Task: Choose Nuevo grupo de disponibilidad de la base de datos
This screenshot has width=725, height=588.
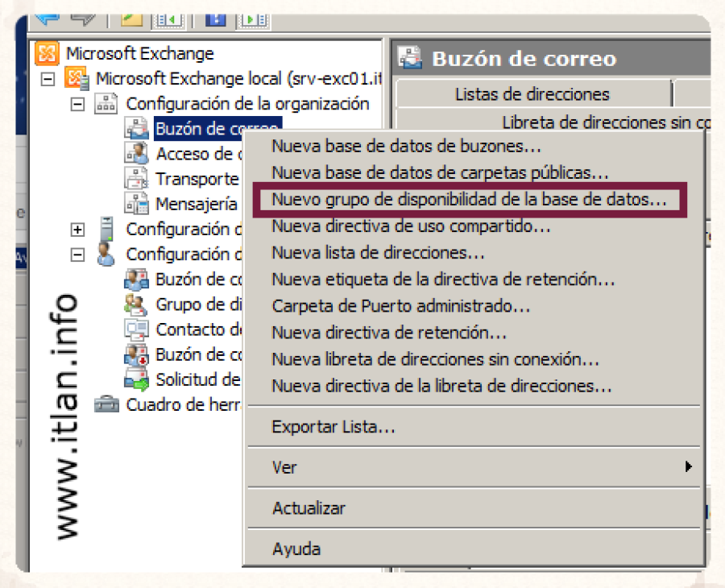Action: pyautogui.click(x=469, y=201)
